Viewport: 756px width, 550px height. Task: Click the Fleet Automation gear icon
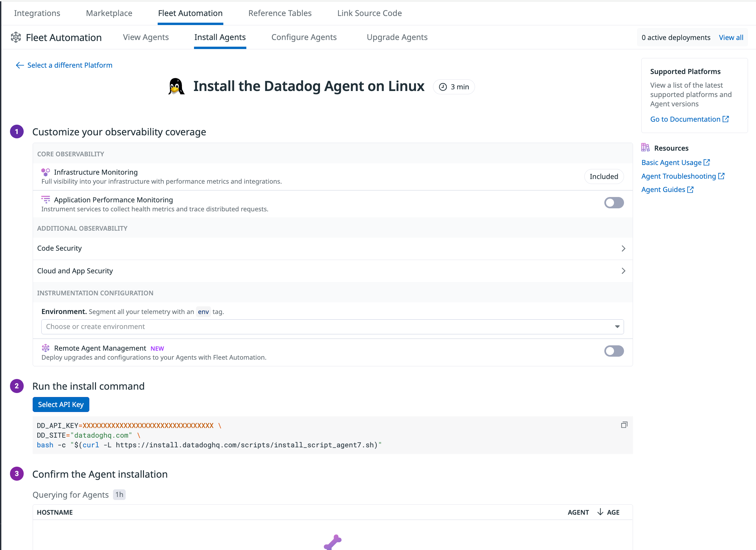(16, 37)
